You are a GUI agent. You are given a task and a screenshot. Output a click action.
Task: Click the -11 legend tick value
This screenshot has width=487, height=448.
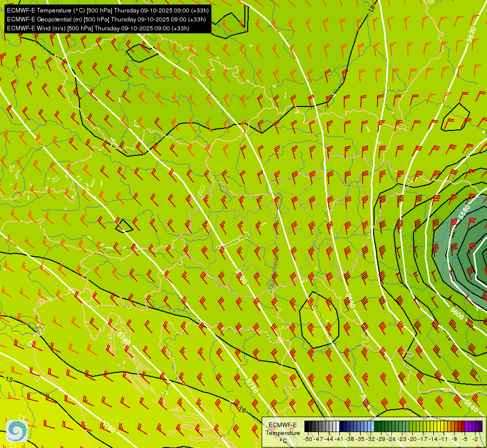coord(444,439)
